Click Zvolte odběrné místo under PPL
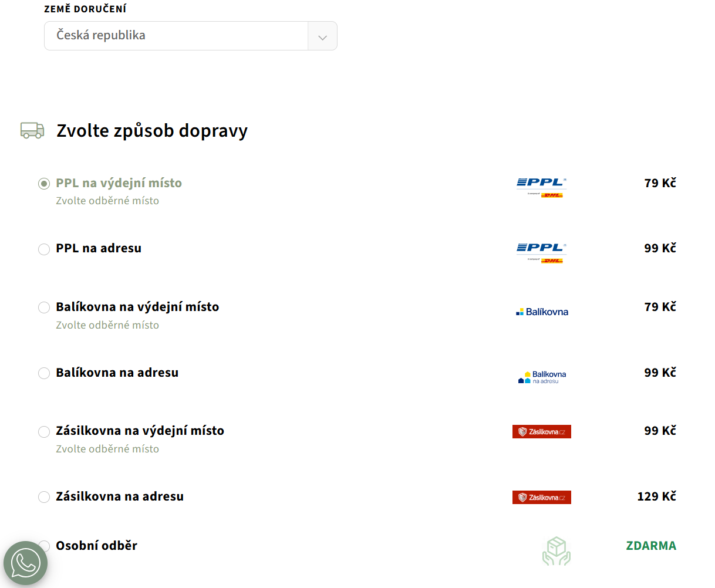The height and width of the screenshot is (588, 715). [x=107, y=201]
